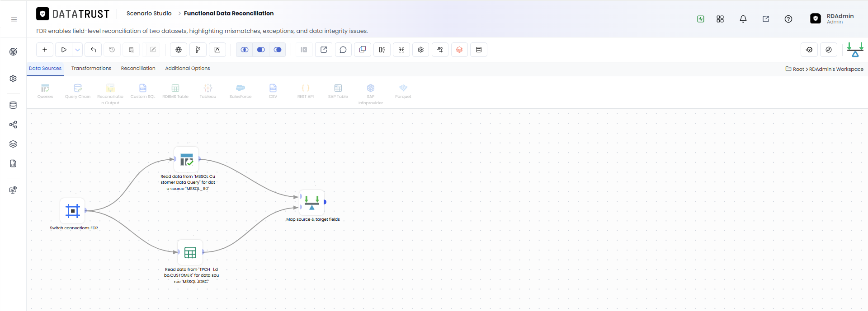Open the apps grid icon
The width and height of the screenshot is (868, 311).
point(720,19)
